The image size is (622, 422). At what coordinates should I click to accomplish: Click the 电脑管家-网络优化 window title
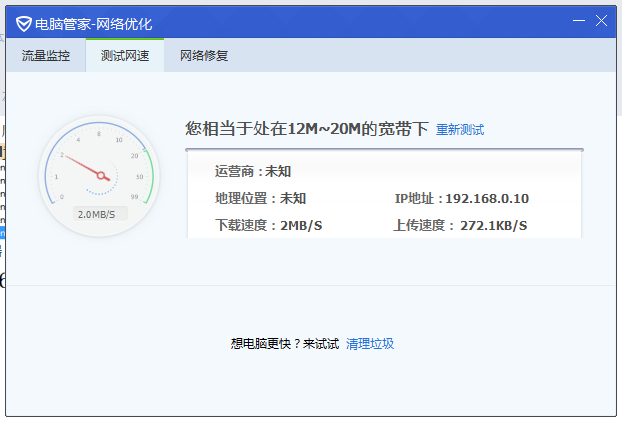pyautogui.click(x=94, y=24)
